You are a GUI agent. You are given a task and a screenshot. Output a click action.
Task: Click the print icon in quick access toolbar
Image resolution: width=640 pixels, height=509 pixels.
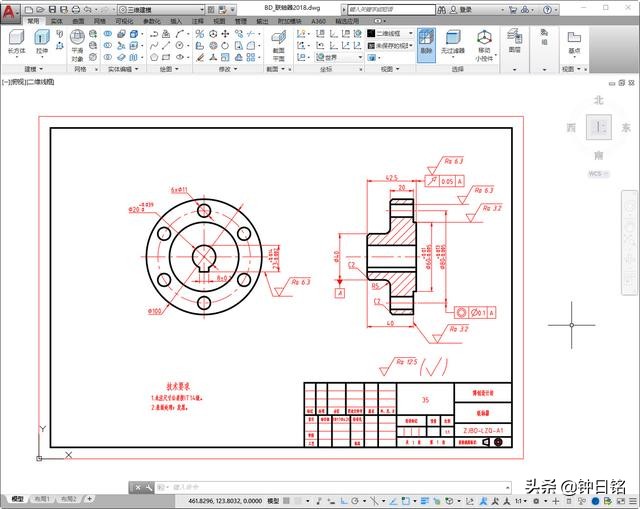click(74, 8)
